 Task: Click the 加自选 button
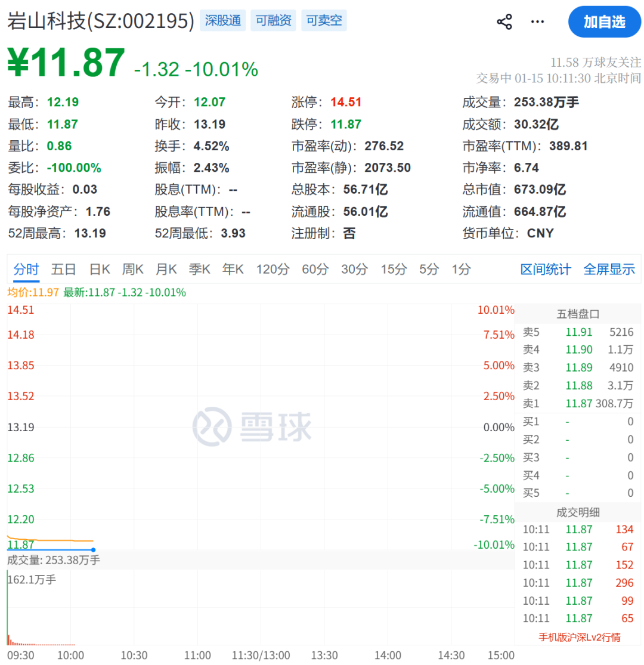(605, 22)
